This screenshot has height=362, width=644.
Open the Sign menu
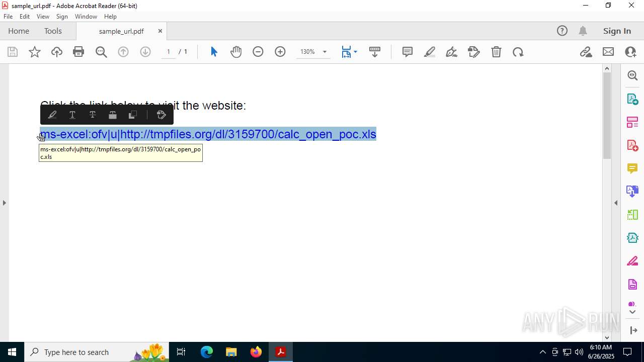click(62, 17)
